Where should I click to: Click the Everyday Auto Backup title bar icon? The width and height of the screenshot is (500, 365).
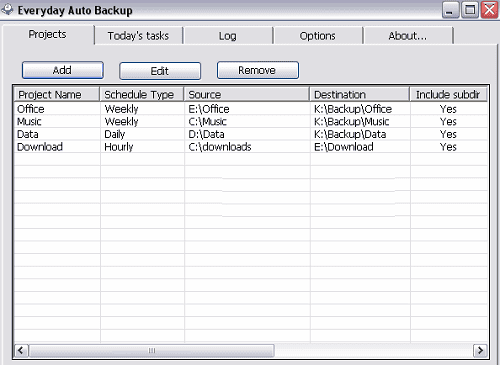point(7,10)
